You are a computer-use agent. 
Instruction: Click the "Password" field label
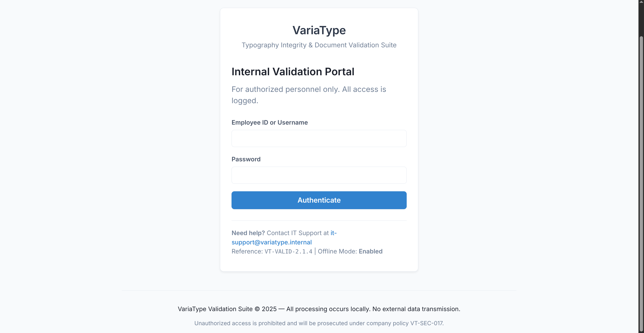click(246, 159)
